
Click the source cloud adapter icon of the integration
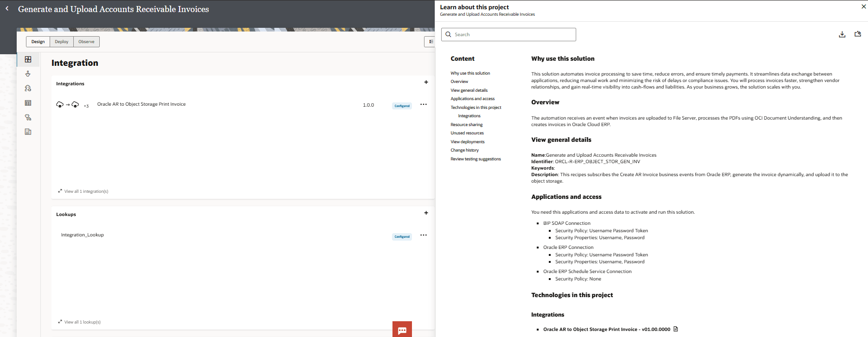tap(60, 104)
